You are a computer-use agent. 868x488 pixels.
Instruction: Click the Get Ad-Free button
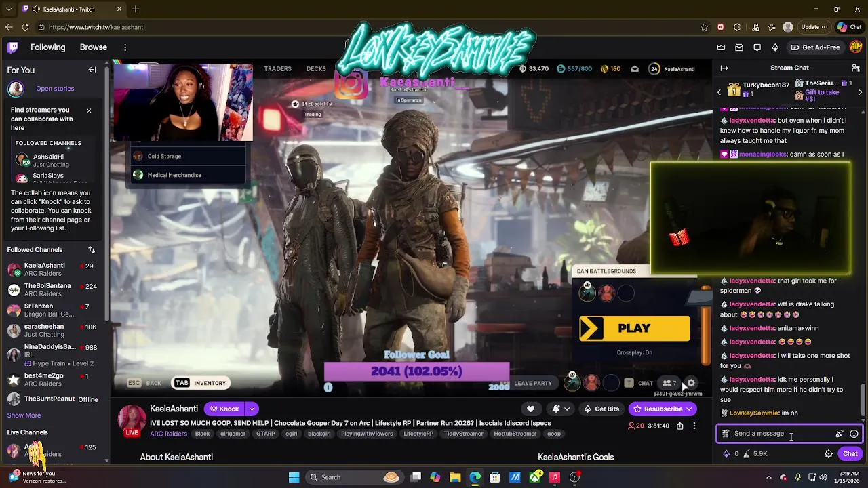tap(815, 47)
